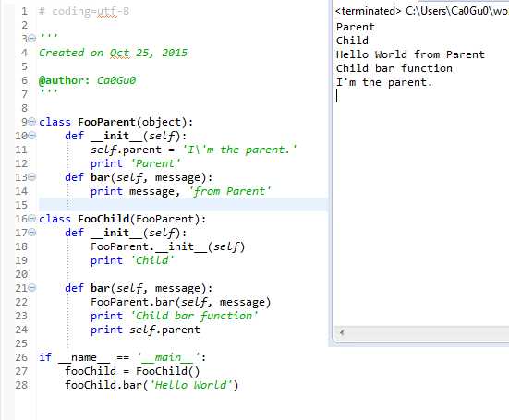Click "'from Parent'" string on line 14
This screenshot has height=420, width=509.
coord(229,191)
